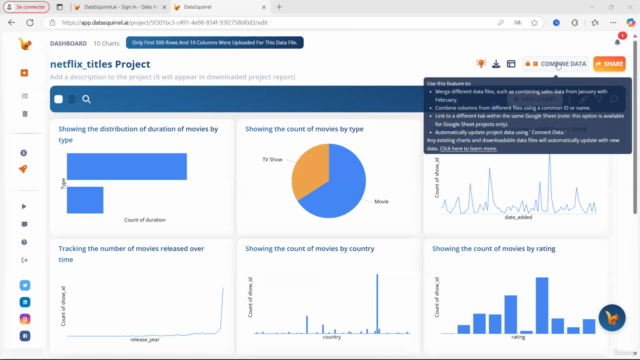
Task: Click the orange rocket icon in sidebar
Action: tap(23, 169)
